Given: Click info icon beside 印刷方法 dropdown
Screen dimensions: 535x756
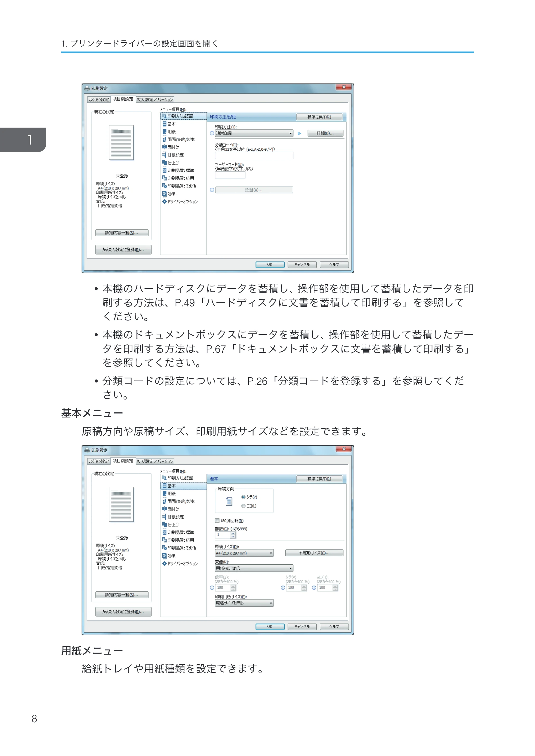Looking at the screenshot, I should click(212, 134).
